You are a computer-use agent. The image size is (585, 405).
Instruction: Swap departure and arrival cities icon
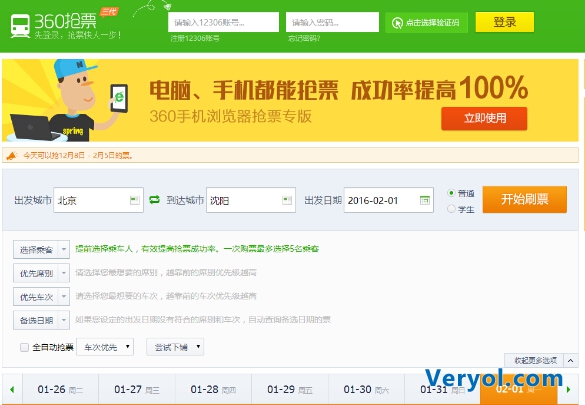[154, 200]
